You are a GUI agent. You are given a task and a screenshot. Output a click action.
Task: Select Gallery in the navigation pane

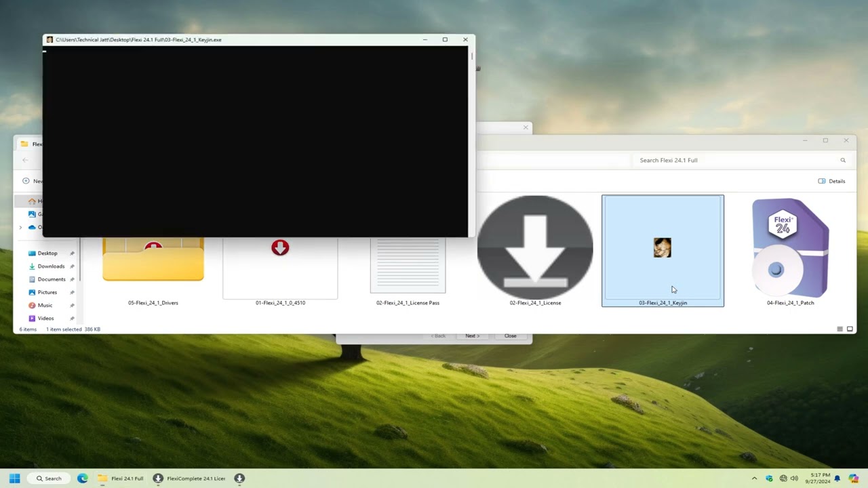click(x=35, y=214)
